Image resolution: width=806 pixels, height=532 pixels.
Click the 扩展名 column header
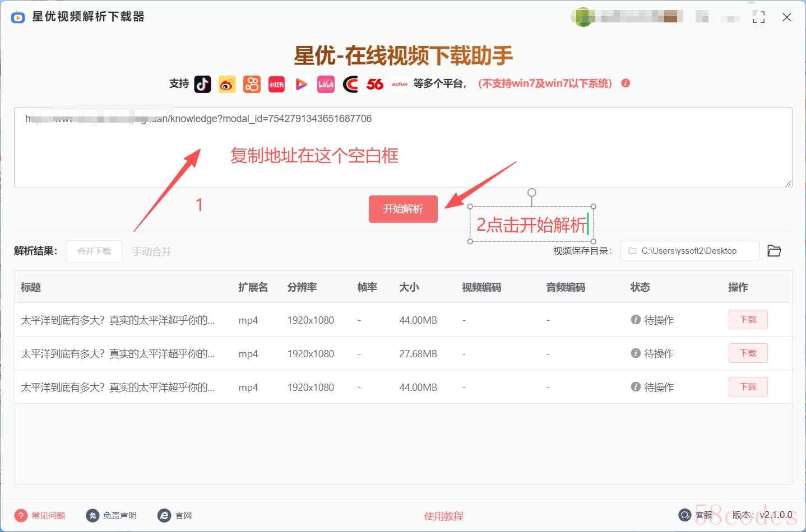253,287
